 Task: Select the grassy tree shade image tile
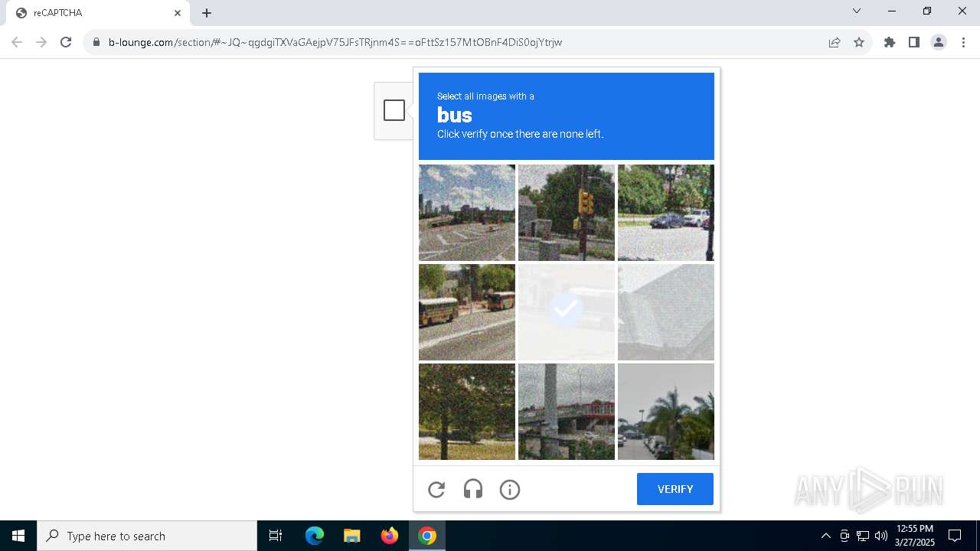click(467, 412)
